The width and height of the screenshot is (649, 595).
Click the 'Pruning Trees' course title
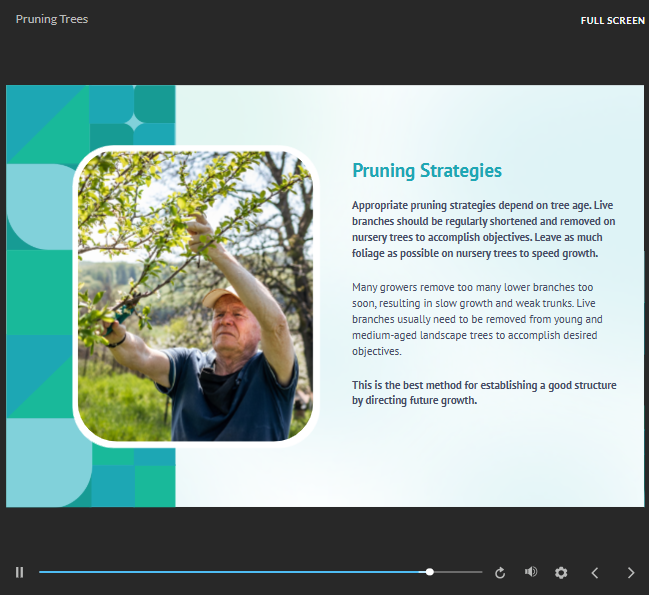[x=52, y=19]
